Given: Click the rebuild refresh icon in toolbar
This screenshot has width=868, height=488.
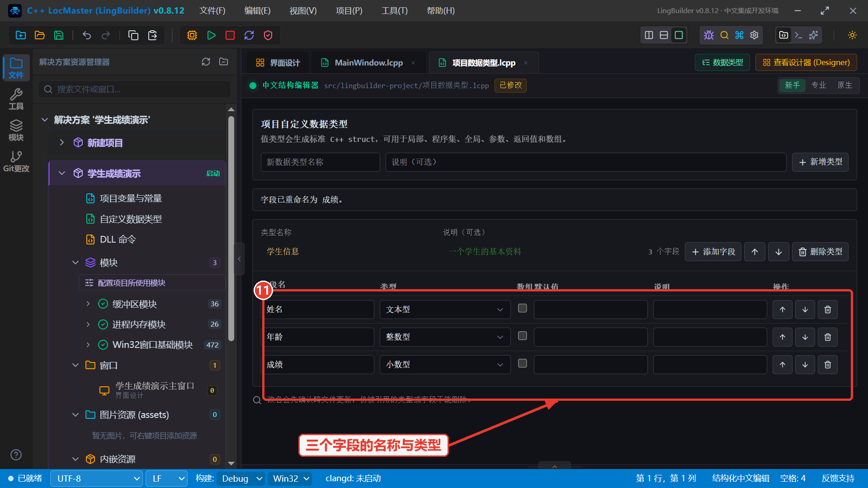Looking at the screenshot, I should (x=249, y=35).
